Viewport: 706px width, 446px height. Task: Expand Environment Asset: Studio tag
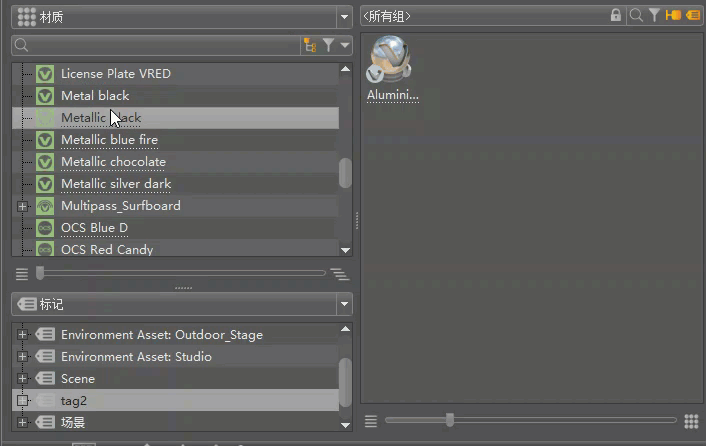[22, 356]
